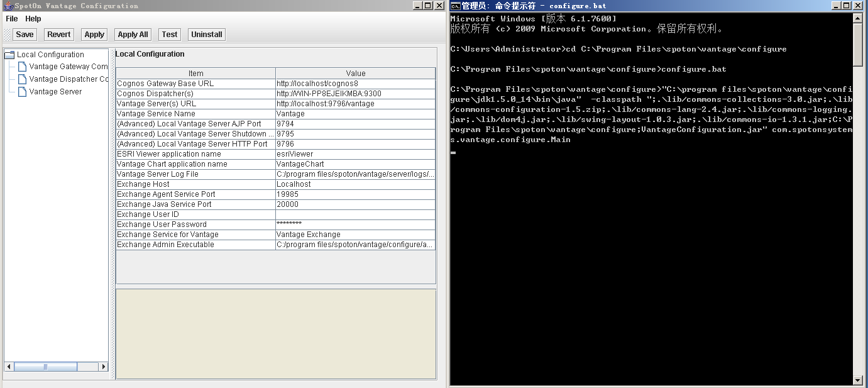The height and width of the screenshot is (388, 868).
Task: Click Vantage Server Log File path value
Action: click(356, 174)
